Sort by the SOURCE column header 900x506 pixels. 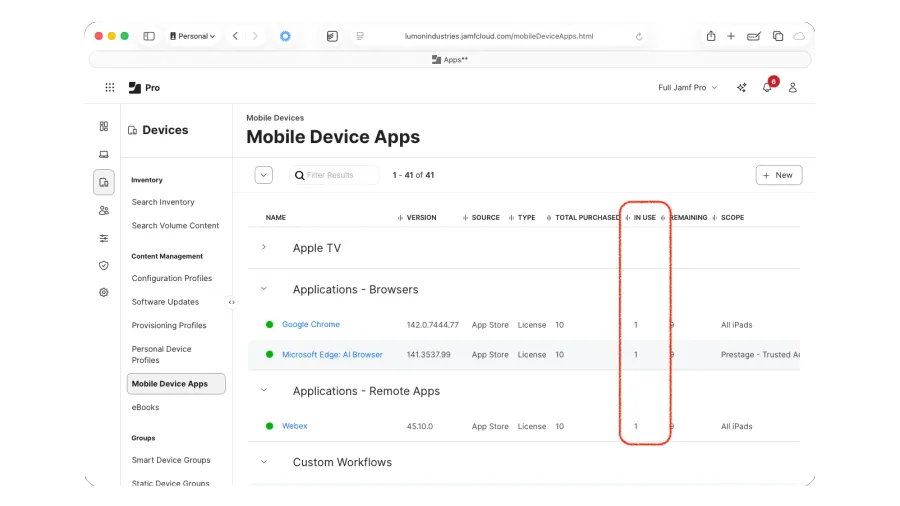[x=486, y=217]
